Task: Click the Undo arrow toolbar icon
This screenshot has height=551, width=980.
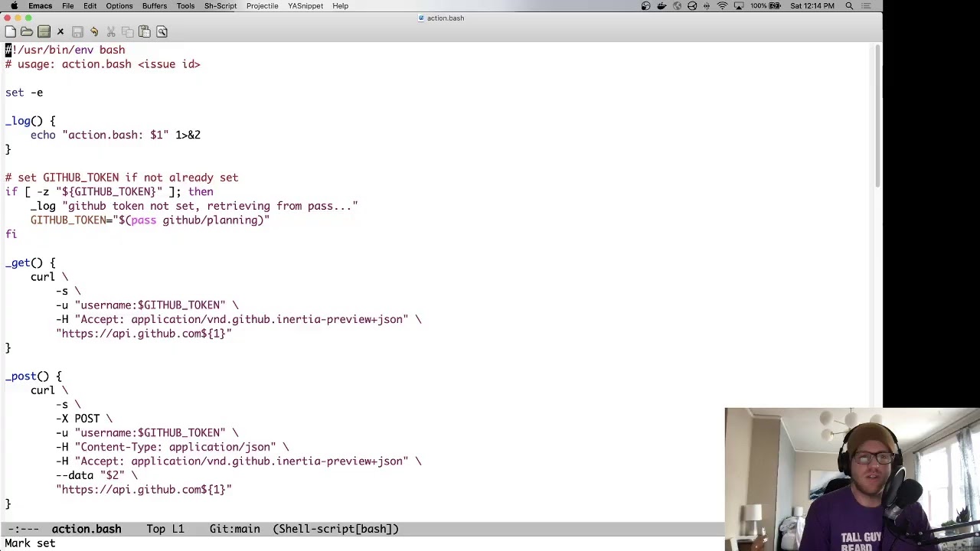Action: 94,31
